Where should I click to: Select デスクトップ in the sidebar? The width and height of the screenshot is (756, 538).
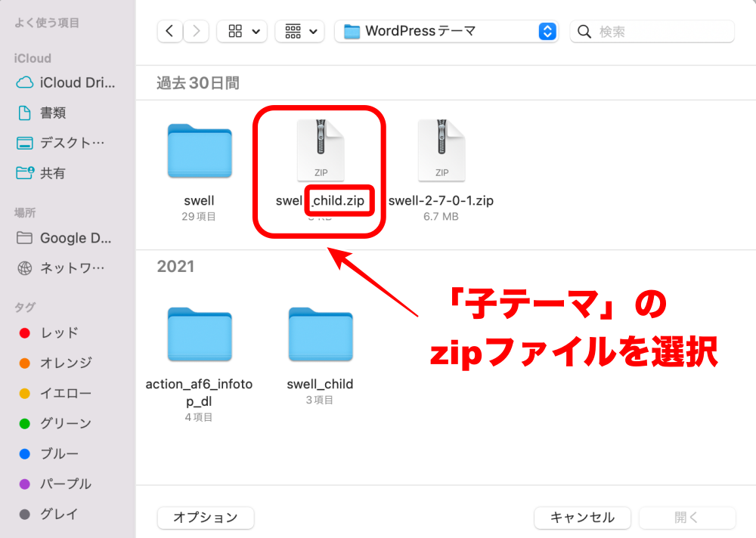pos(60,143)
